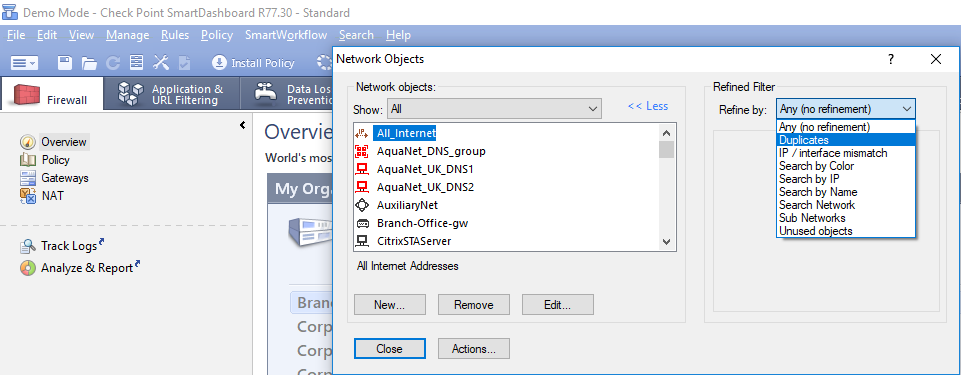Select AquaNet_UK_DNS1 in the objects list

(425, 169)
